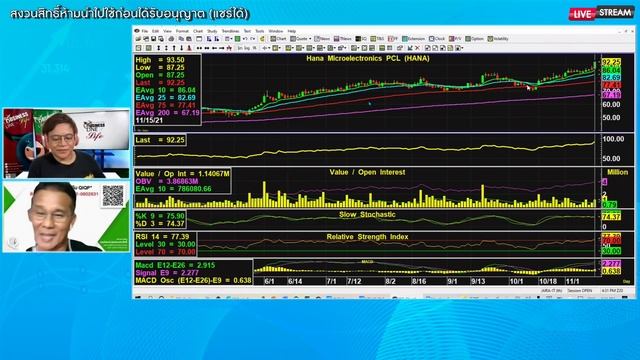Click the 8/16 date axis marker

pyautogui.click(x=419, y=281)
